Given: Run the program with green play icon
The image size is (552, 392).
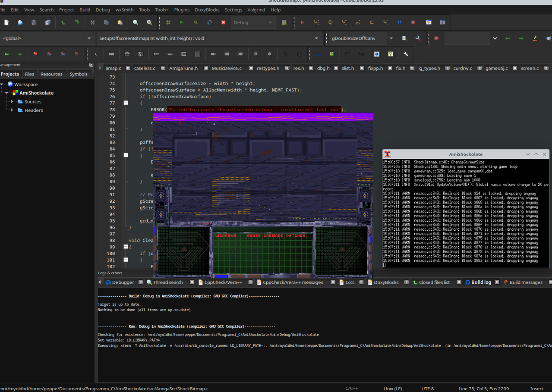Looking at the screenshot, I should click(x=182, y=22).
